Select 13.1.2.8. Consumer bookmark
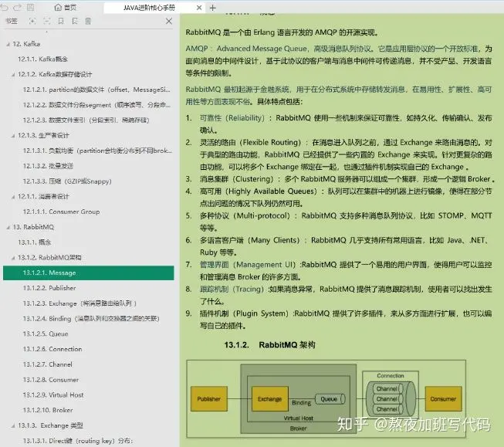Image resolution: width=504 pixels, height=447 pixels. pyautogui.click(x=51, y=380)
